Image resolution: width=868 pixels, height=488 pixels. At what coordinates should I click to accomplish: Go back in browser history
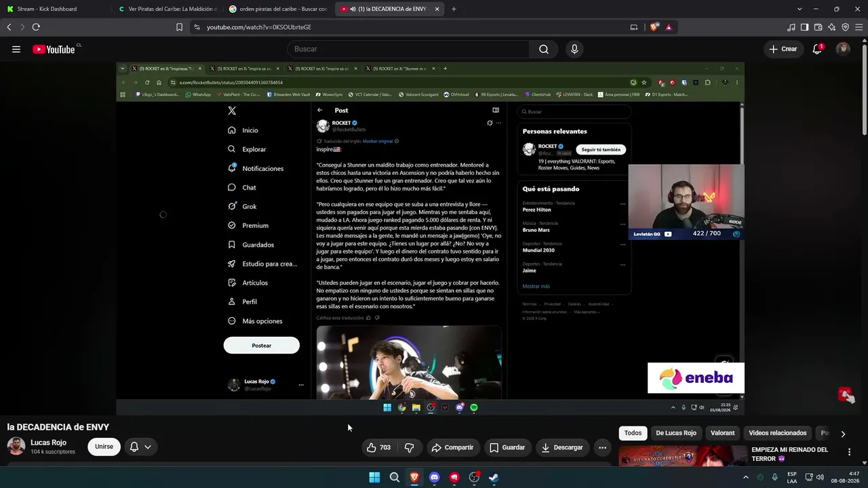tap(9, 27)
